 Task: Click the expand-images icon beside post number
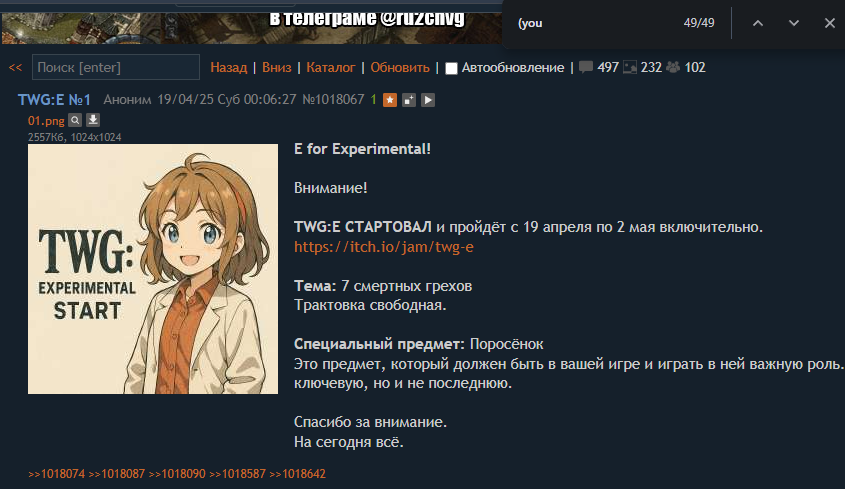[409, 100]
